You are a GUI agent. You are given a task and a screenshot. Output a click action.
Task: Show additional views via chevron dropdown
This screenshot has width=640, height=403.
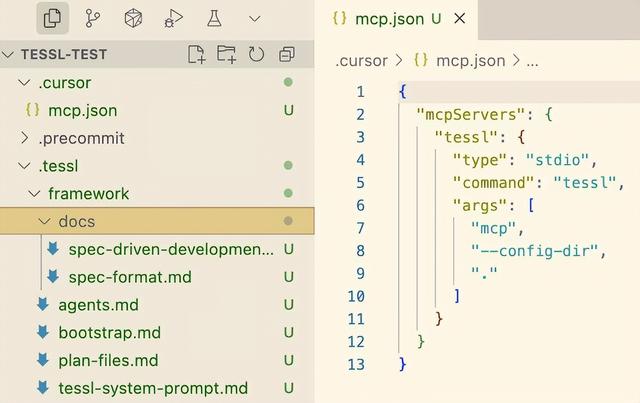coord(254,18)
